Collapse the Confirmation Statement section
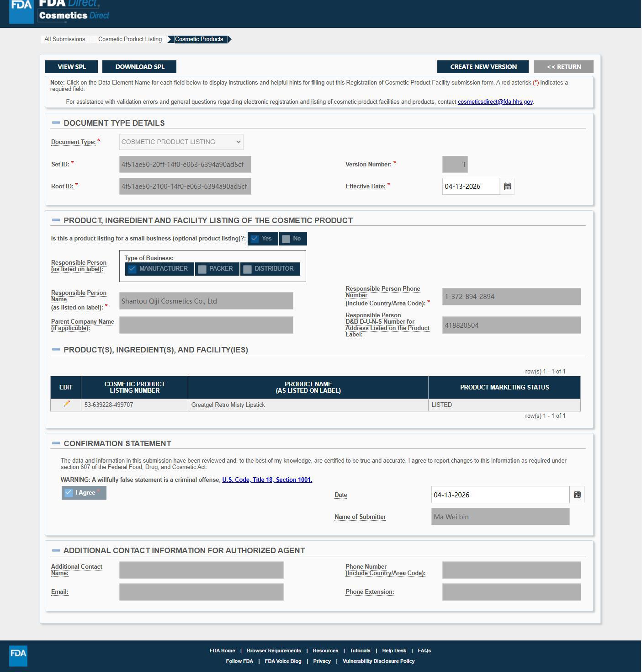The image size is (642, 672). click(x=56, y=443)
